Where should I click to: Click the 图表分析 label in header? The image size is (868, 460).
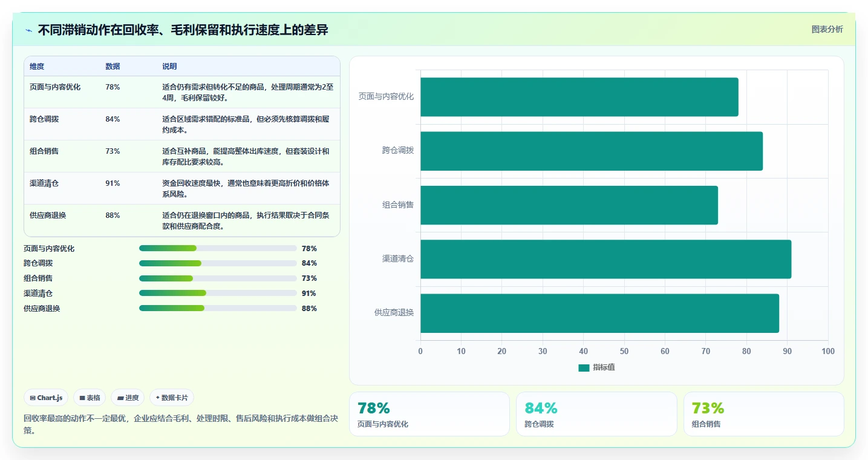[x=827, y=30]
